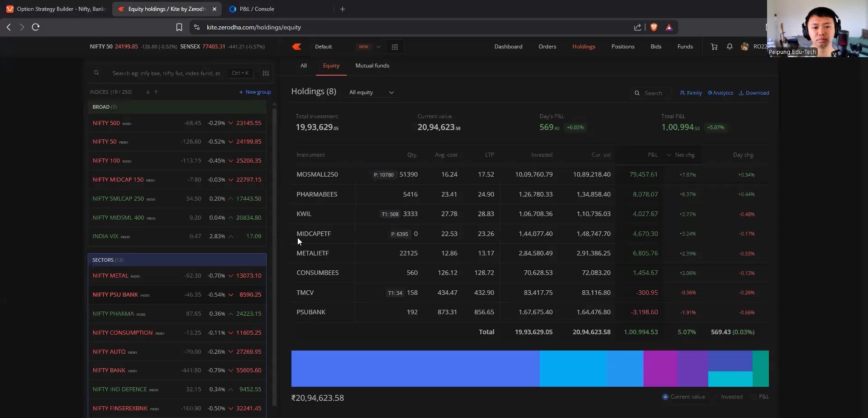Open the Brave Rewards triangle icon
The height and width of the screenshot is (418, 868).
669,27
